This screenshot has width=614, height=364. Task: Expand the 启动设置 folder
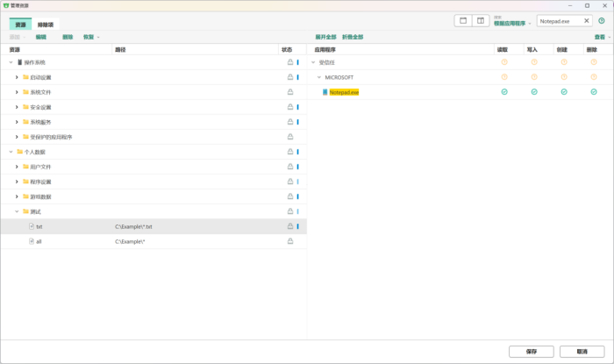(17, 77)
